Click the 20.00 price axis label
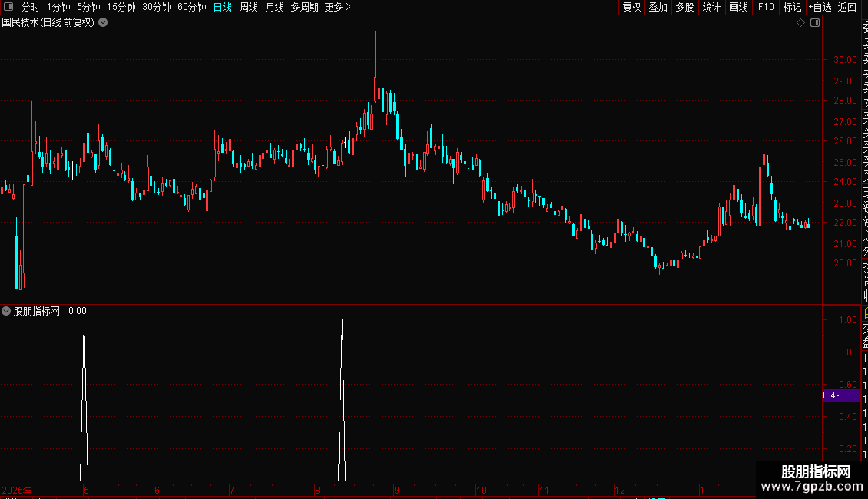868x499 pixels. pos(845,263)
